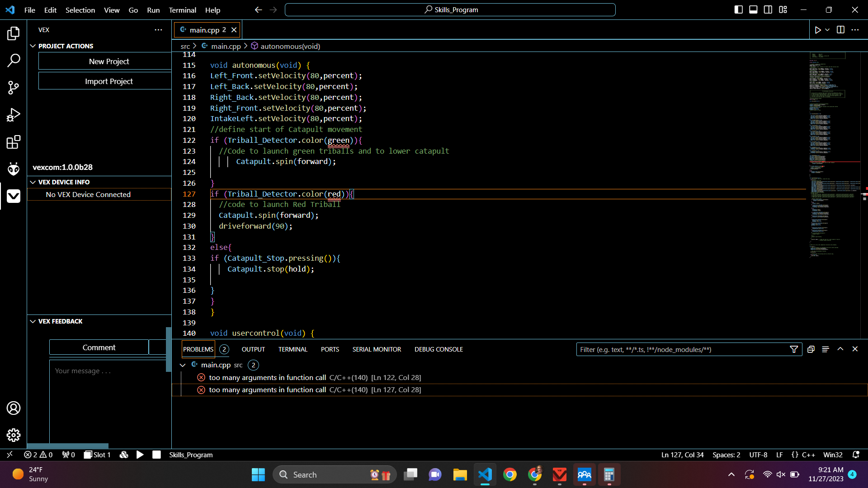Open notifications bell in status bar

coord(856,455)
